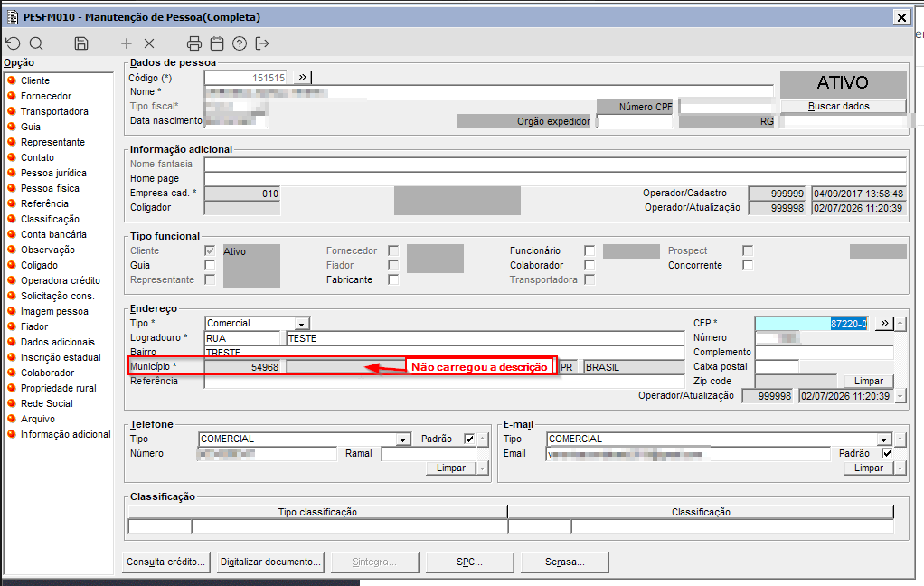Click the Arquivo bullet icon

(11, 418)
